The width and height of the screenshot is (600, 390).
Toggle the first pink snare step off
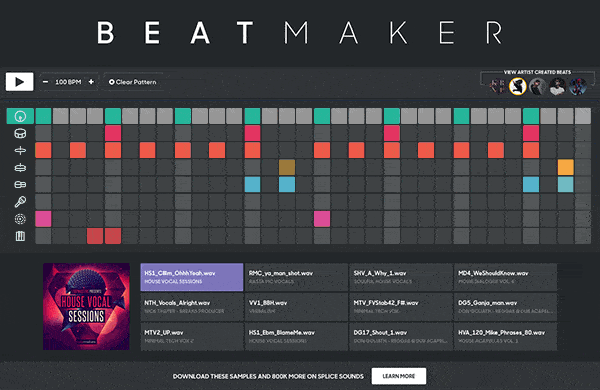[x=113, y=133]
